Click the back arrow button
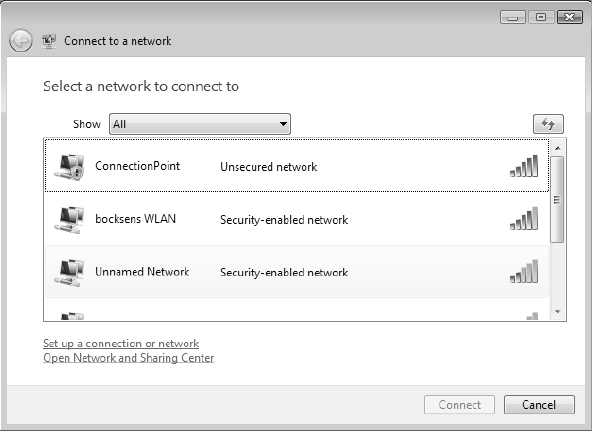This screenshot has height=431, width=592. [20, 41]
